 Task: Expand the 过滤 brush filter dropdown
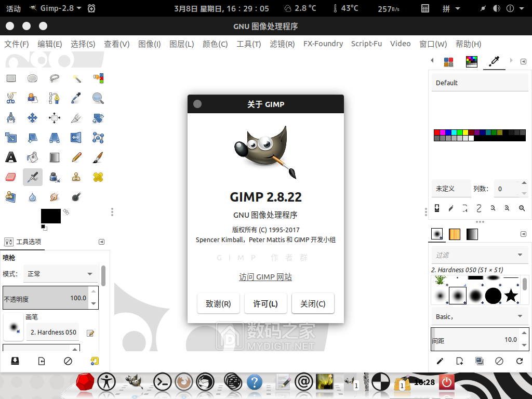(480, 255)
